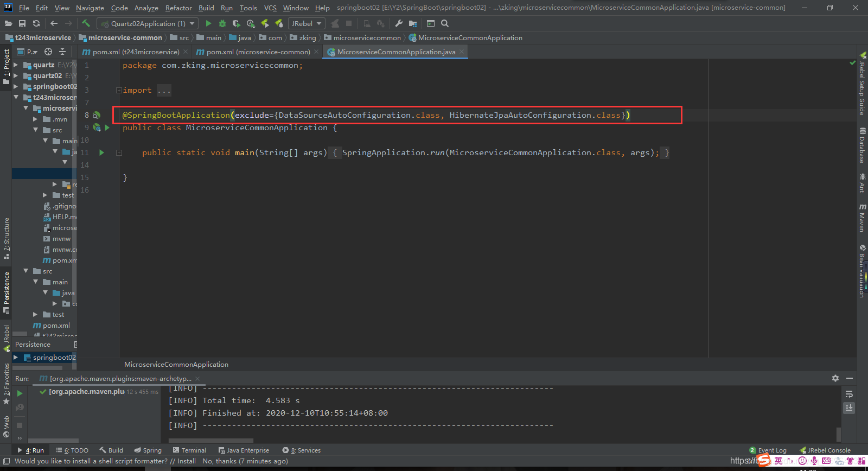The height and width of the screenshot is (471, 868).
Task: Save all files using the floppy disk icon
Action: (22, 23)
